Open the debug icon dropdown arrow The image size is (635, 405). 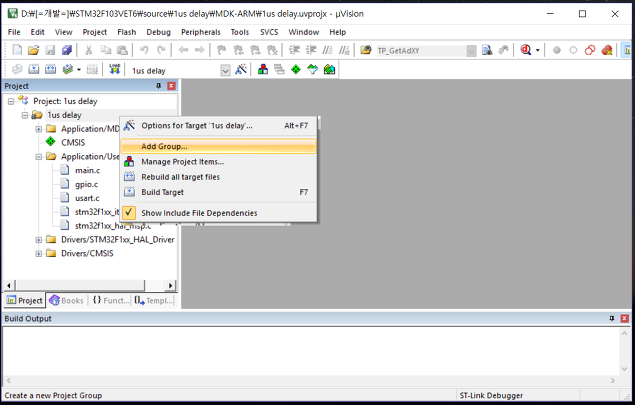pos(538,50)
